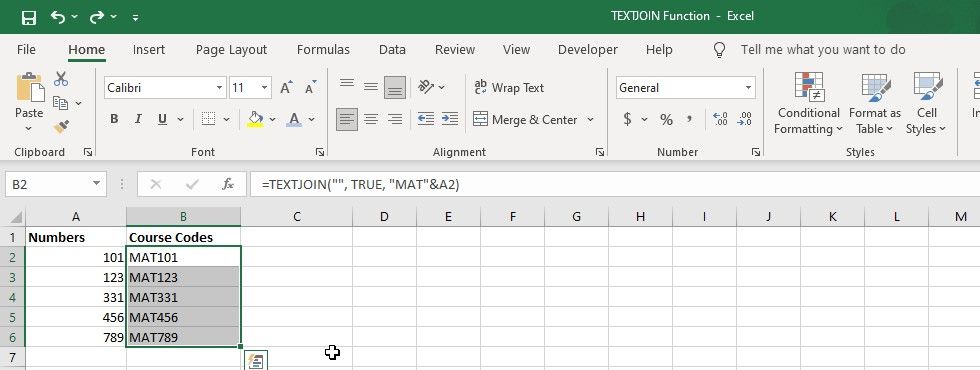Open the Customize Quick Access Toolbar menu

(136, 18)
